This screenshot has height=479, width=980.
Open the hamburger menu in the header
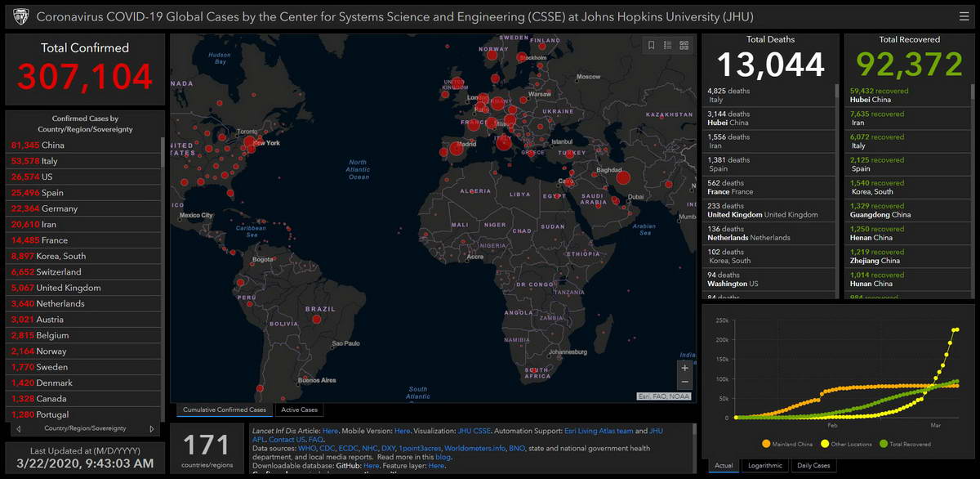tap(964, 16)
